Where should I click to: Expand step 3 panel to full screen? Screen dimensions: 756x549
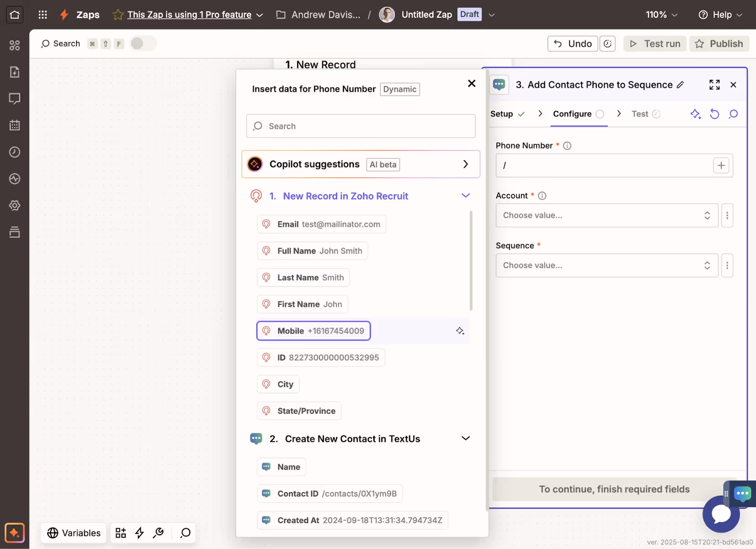(x=714, y=85)
